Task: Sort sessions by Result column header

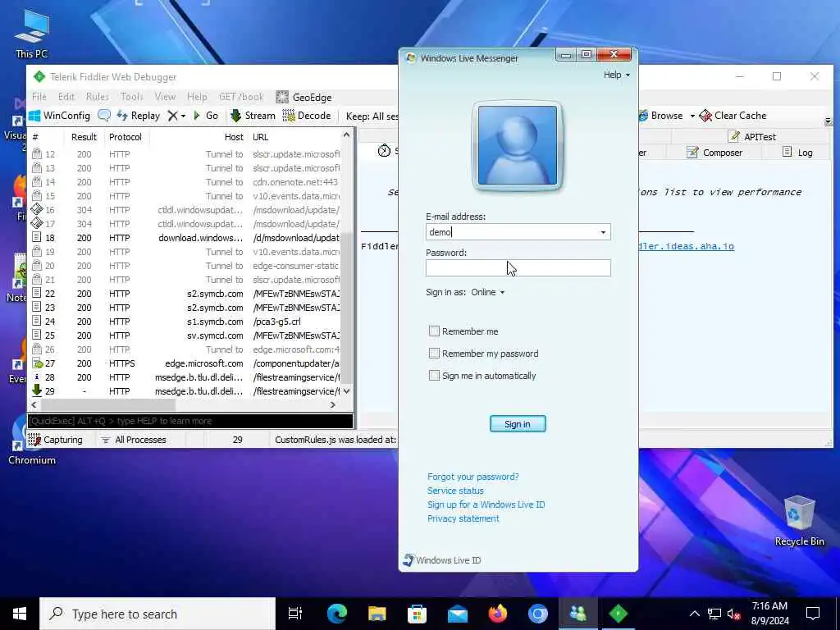Action: tap(84, 137)
